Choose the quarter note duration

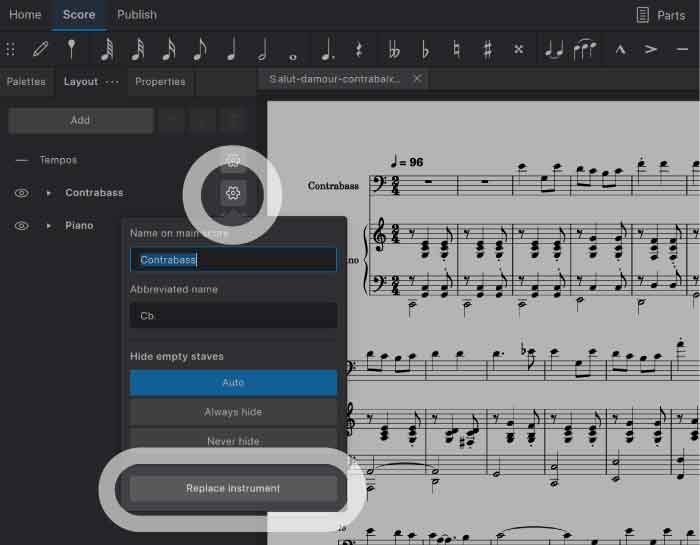[x=232, y=48]
